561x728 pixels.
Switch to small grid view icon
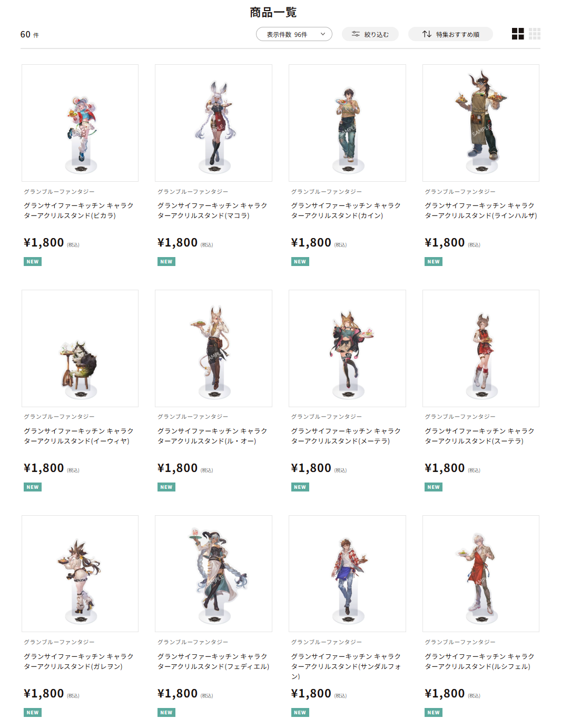tap(535, 34)
